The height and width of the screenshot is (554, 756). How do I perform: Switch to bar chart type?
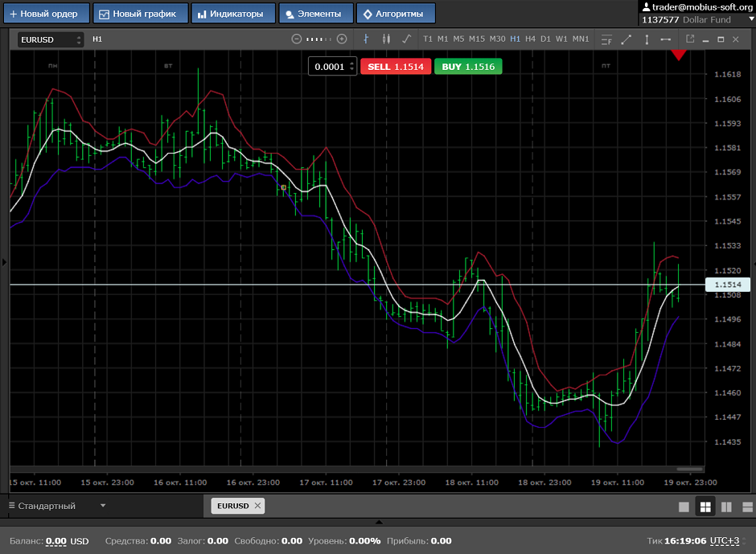(366, 39)
